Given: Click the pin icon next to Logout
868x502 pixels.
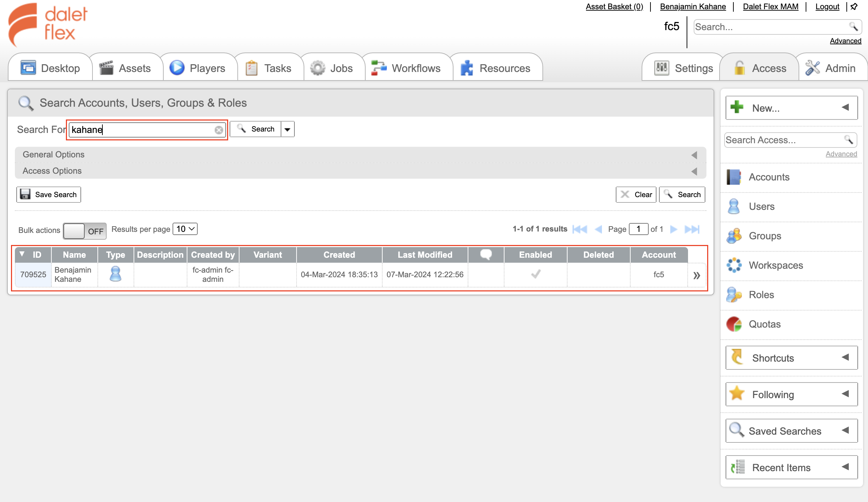Looking at the screenshot, I should coord(854,7).
